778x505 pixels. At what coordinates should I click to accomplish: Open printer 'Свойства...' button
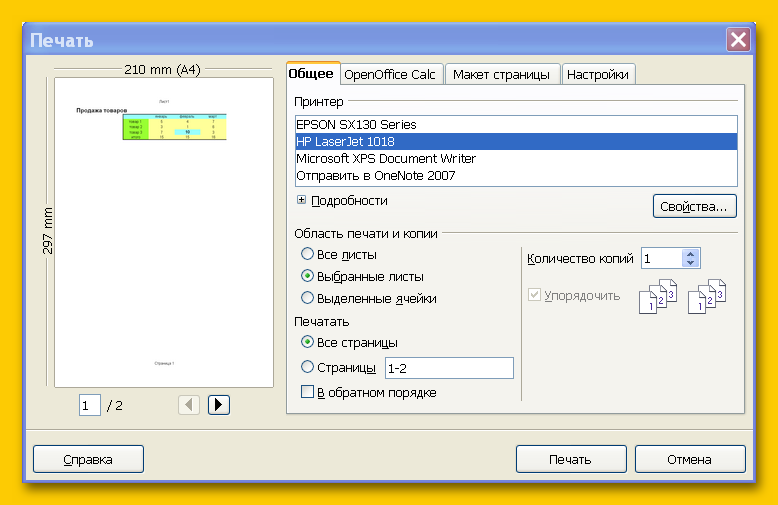coord(695,206)
